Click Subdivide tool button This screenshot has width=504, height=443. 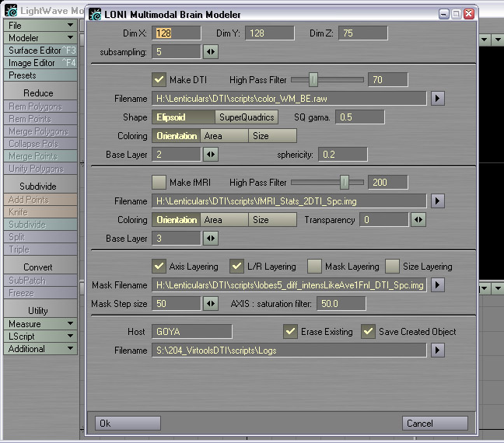tap(40, 225)
